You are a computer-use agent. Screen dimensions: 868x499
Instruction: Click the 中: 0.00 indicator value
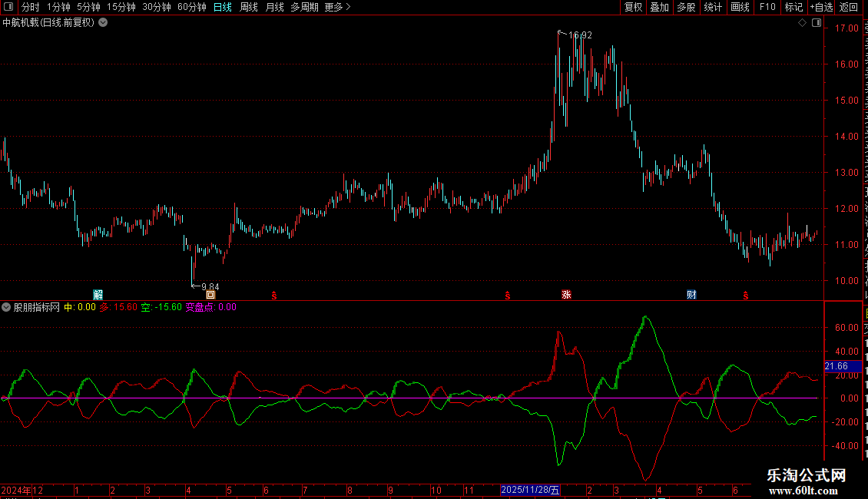80,307
